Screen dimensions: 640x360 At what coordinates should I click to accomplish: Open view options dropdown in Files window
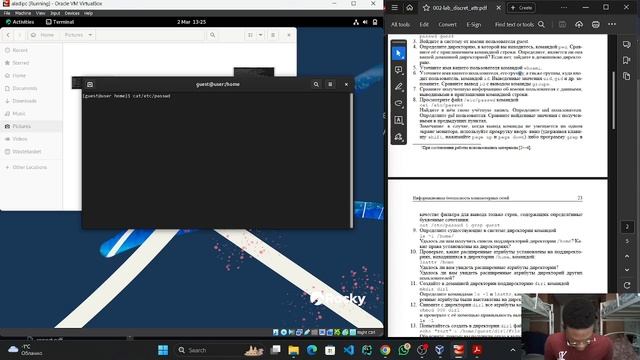[x=260, y=35]
